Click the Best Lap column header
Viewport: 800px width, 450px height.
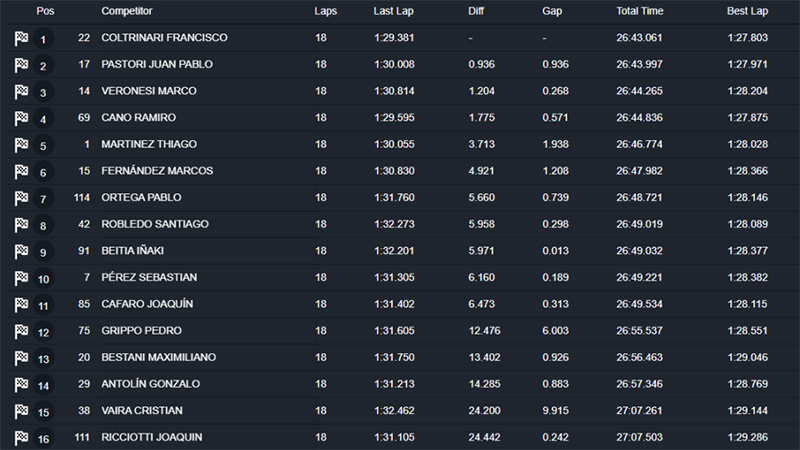coord(747,11)
